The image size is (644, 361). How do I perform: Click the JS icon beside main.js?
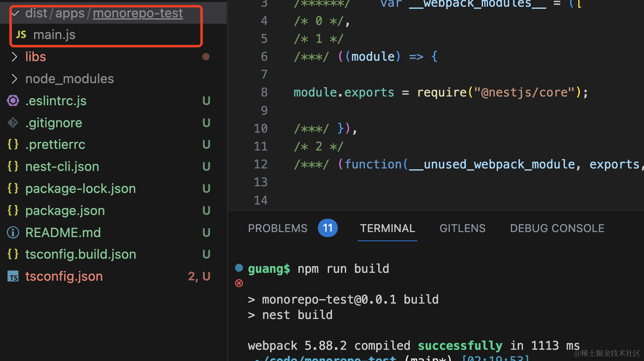[21, 35]
